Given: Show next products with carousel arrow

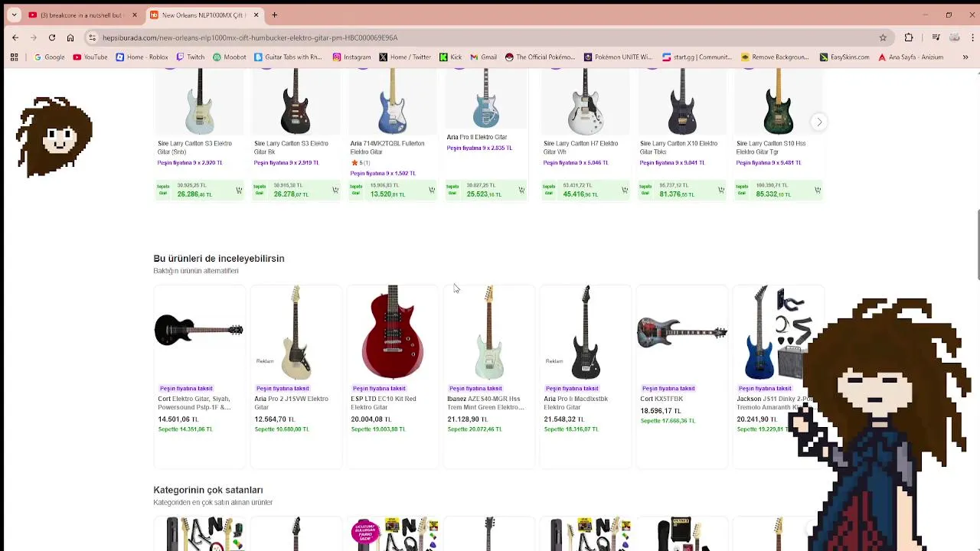Looking at the screenshot, I should tap(818, 122).
